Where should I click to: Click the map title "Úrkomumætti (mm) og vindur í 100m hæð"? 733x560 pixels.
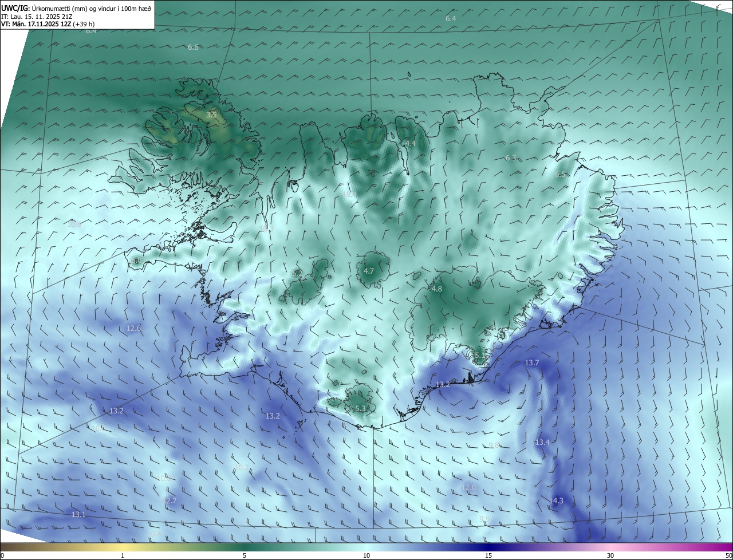[91, 9]
